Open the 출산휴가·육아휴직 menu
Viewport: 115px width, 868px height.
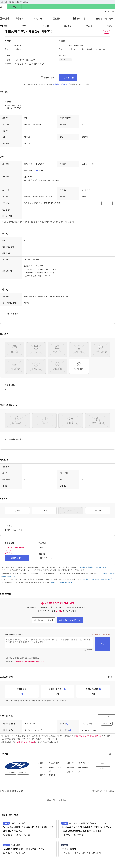pos(105,19)
